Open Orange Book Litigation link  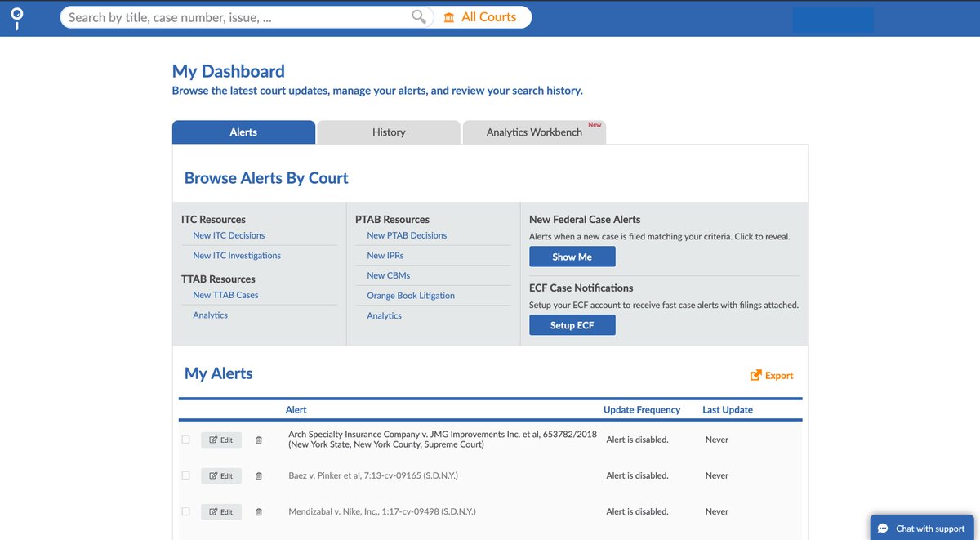411,296
